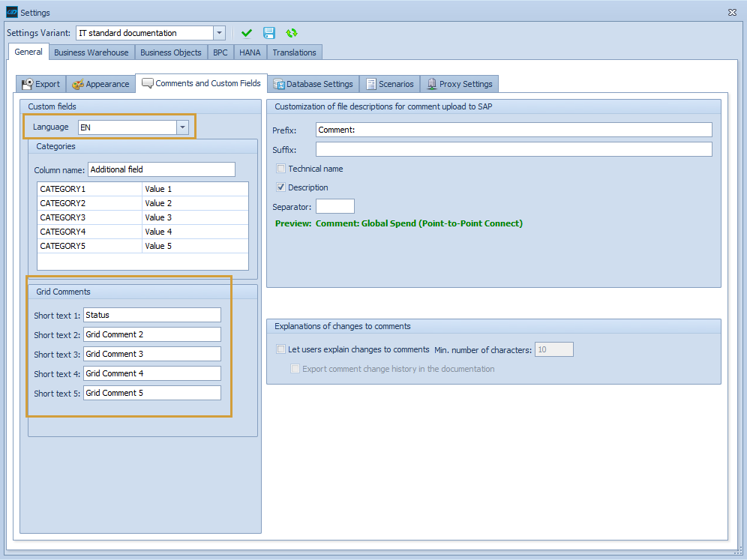The width and height of the screenshot is (747, 560).
Task: Select the Short text 1 field containing Status
Action: pyautogui.click(x=151, y=315)
